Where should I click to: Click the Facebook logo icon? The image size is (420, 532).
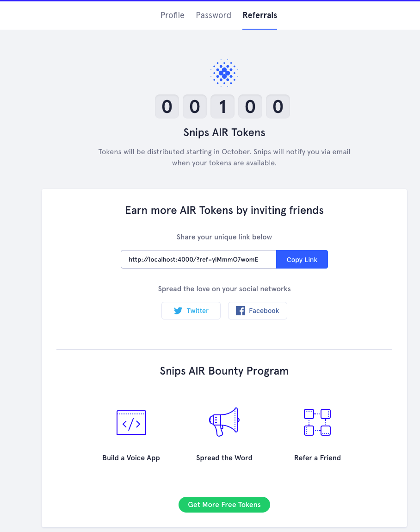coord(241,311)
